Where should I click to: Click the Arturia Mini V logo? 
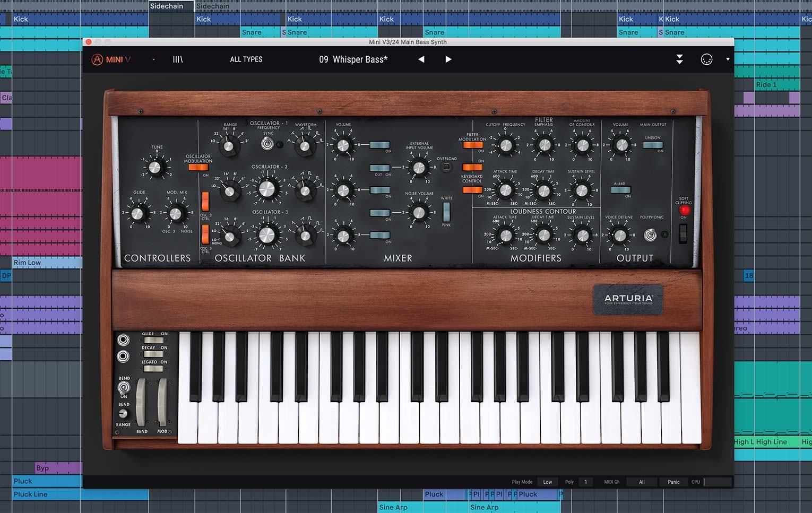(x=111, y=59)
